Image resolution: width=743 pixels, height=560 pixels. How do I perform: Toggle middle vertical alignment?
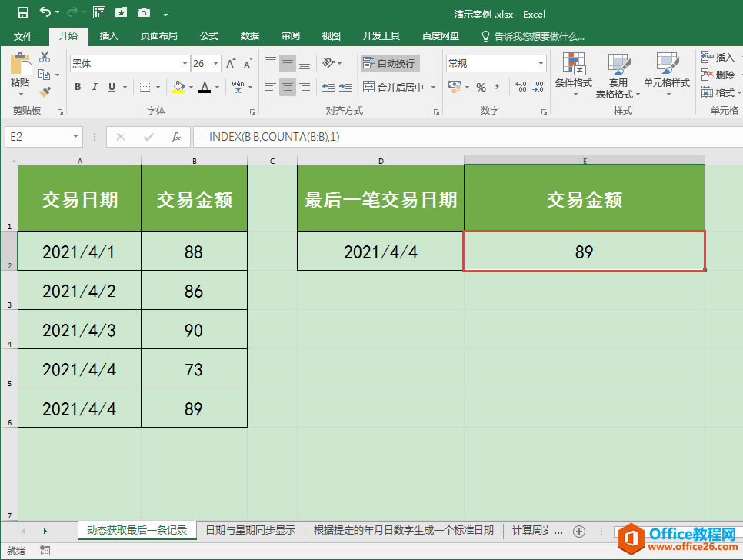288,62
